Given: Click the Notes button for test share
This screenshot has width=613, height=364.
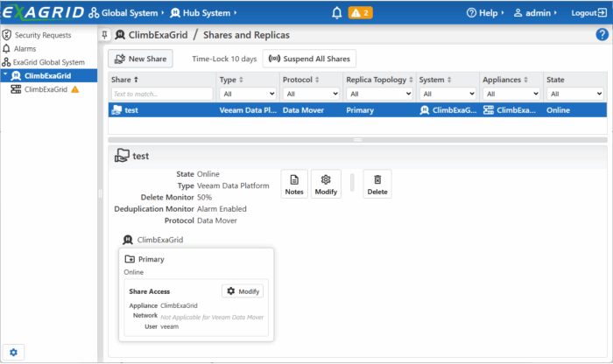Looking at the screenshot, I should coord(294,184).
